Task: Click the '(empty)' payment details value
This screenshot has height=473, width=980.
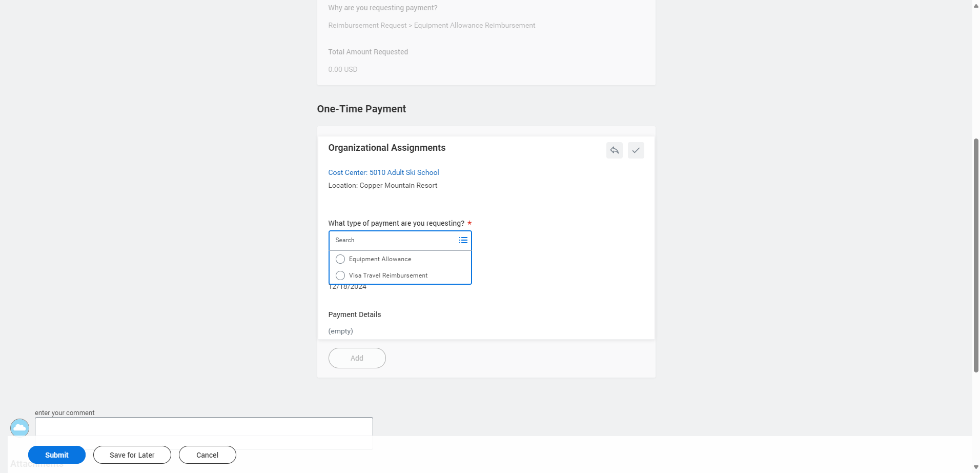Action: coord(340,331)
